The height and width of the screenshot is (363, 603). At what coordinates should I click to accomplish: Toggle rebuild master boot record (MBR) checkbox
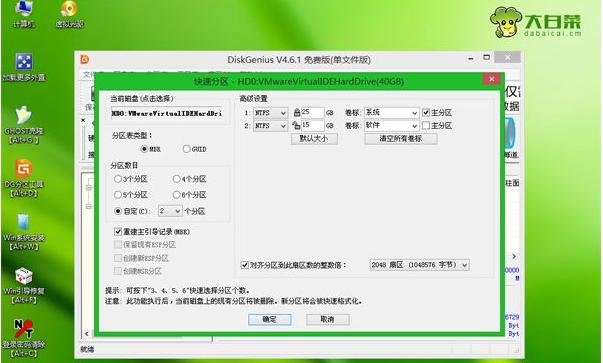(118, 231)
